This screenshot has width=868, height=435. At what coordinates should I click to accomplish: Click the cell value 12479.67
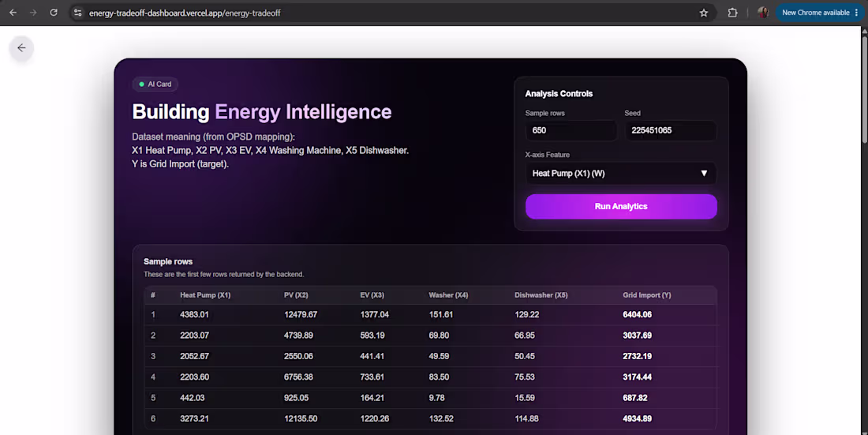(301, 315)
